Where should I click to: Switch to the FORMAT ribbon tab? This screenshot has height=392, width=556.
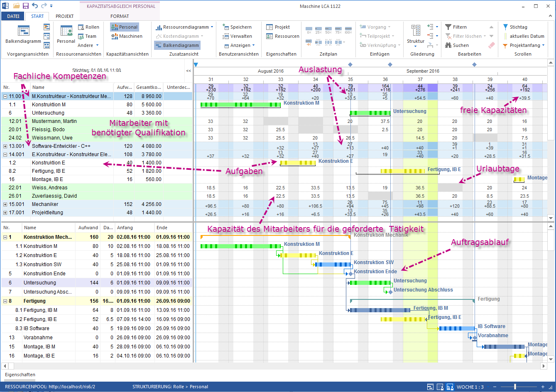(x=120, y=16)
